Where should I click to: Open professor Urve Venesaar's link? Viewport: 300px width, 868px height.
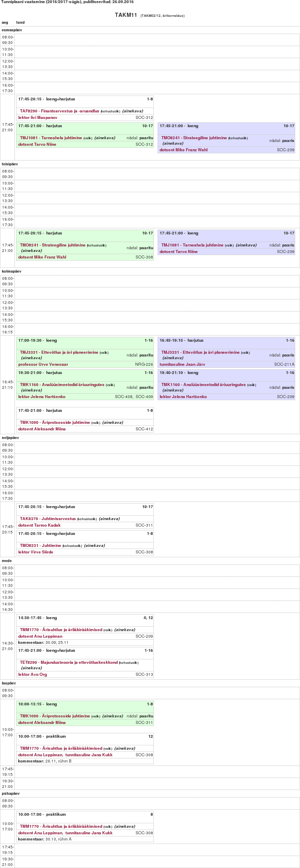point(43,364)
